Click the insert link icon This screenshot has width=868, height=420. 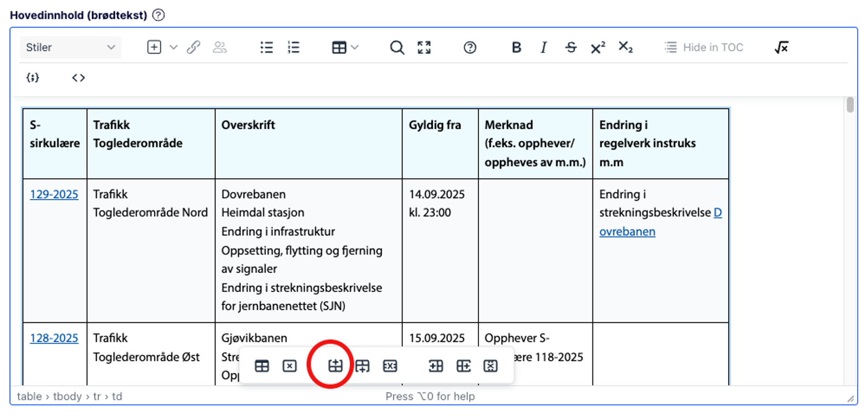tap(193, 48)
